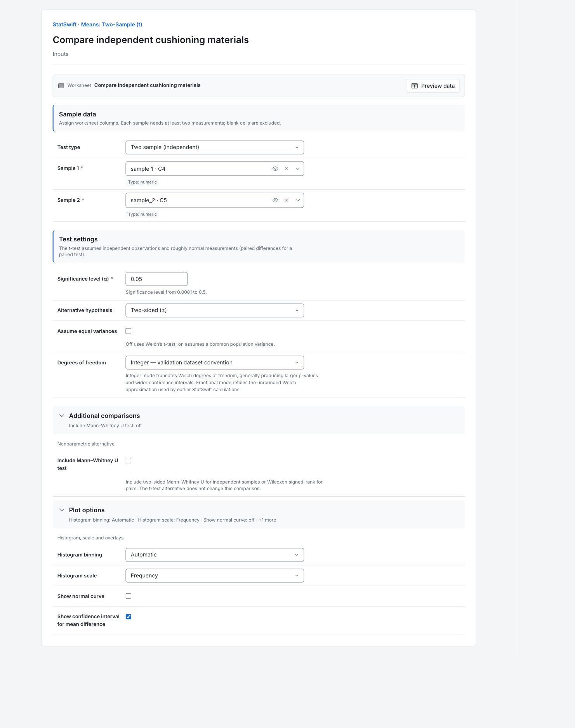
Task: Open the Sample 1 column dropdown arrow
Action: point(298,169)
